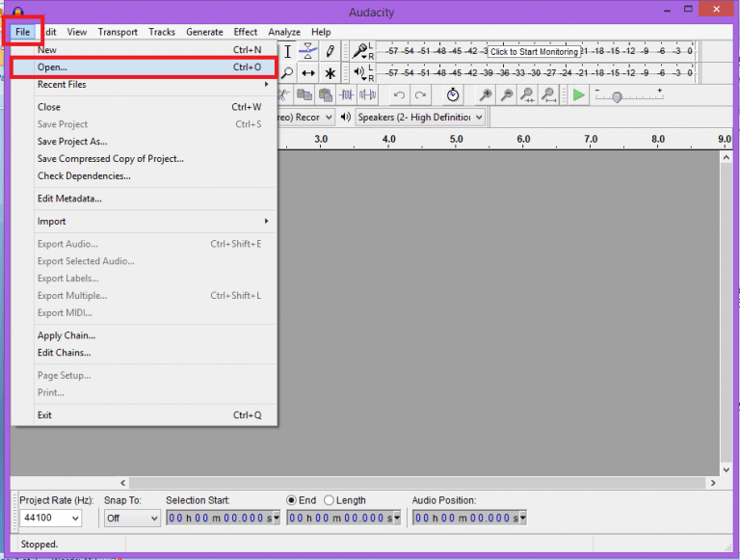The width and height of the screenshot is (740, 560).
Task: Click the Paste toolbar icon
Action: pyautogui.click(x=325, y=95)
